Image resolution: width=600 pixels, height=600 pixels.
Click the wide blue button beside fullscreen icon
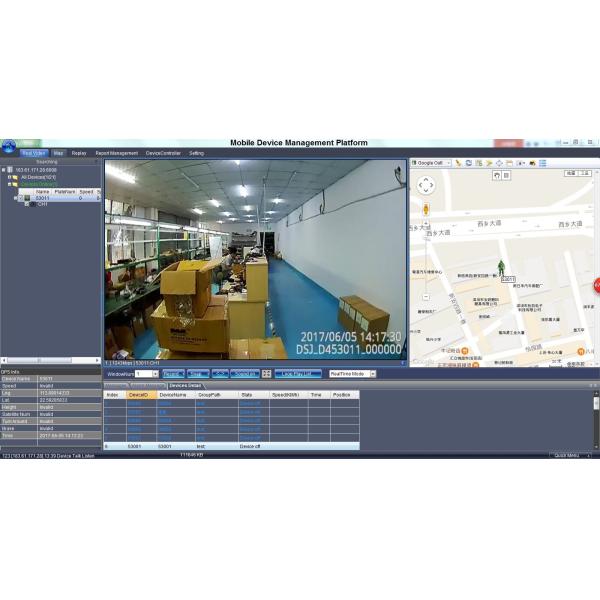coord(298,374)
